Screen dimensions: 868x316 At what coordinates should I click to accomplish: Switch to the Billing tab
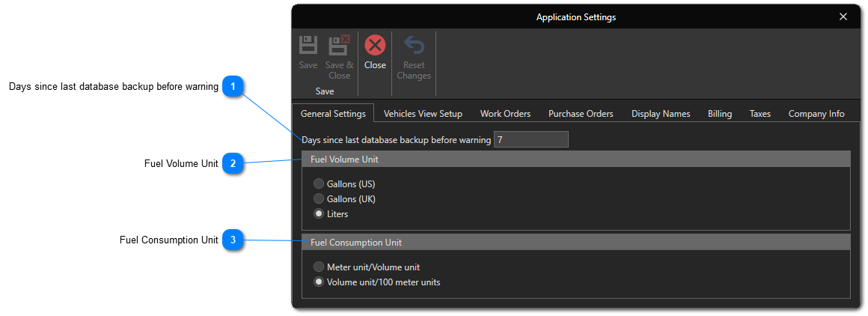720,114
